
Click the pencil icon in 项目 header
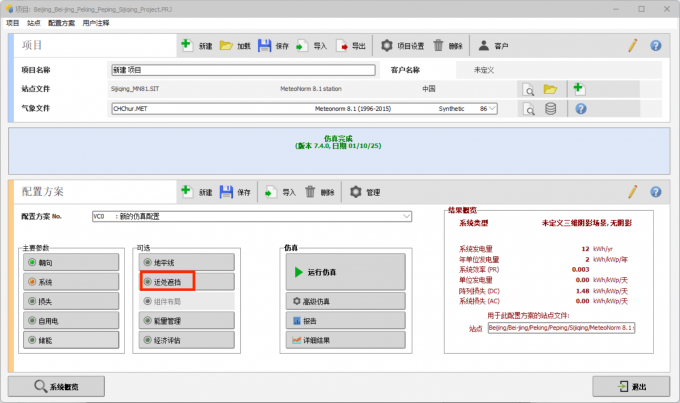point(632,46)
